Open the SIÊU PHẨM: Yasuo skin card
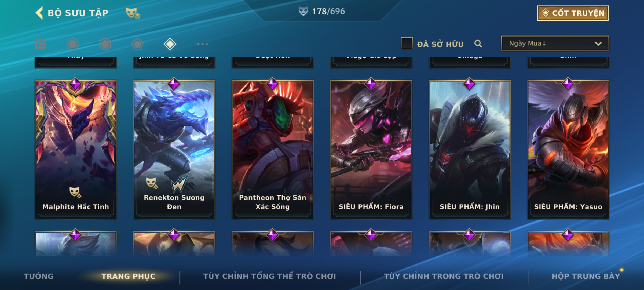 (568, 150)
